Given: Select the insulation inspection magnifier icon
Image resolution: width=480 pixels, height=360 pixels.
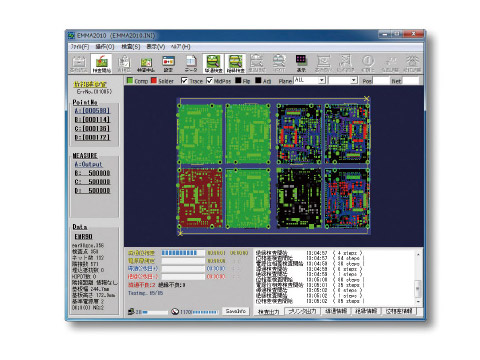Looking at the screenshot, I should pos(236,64).
